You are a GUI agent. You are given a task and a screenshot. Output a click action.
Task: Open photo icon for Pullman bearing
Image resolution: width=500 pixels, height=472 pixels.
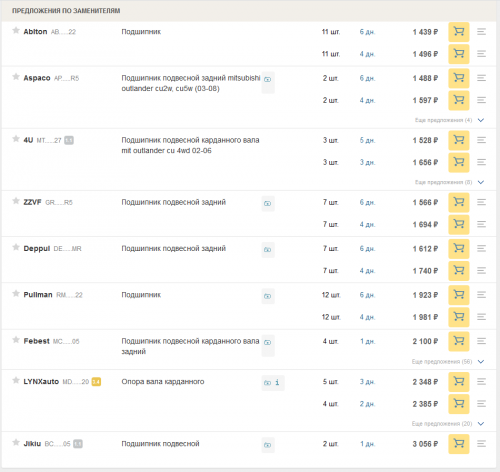pos(268,296)
